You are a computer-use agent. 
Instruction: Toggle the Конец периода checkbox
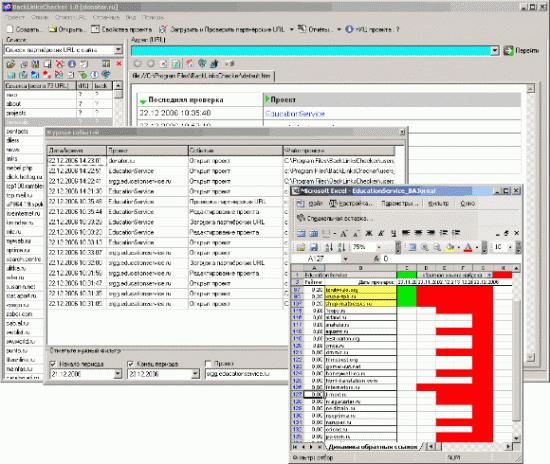pos(130,364)
